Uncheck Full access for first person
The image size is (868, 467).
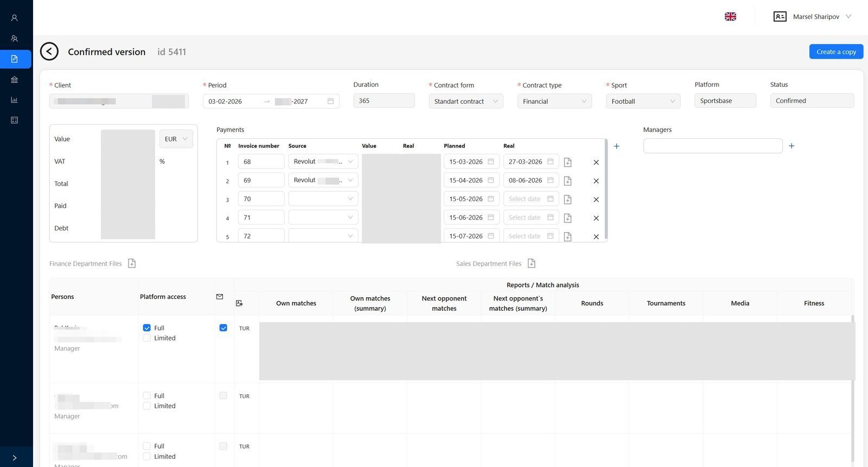[146, 328]
